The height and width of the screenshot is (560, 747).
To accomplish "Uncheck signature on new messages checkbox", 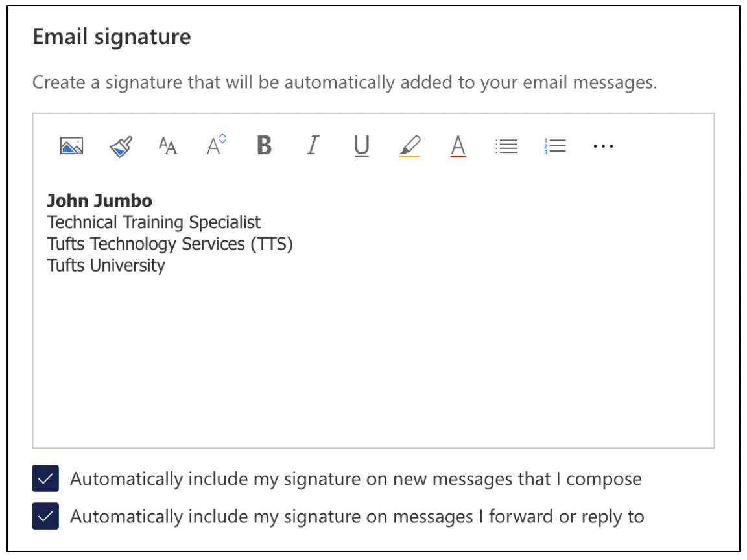I will click(x=45, y=478).
